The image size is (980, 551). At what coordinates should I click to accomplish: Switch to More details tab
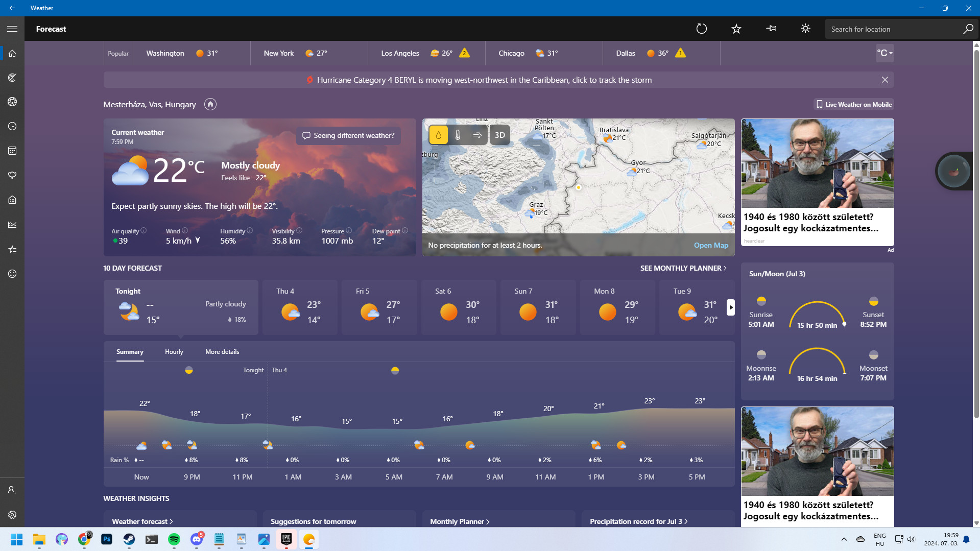pos(222,352)
